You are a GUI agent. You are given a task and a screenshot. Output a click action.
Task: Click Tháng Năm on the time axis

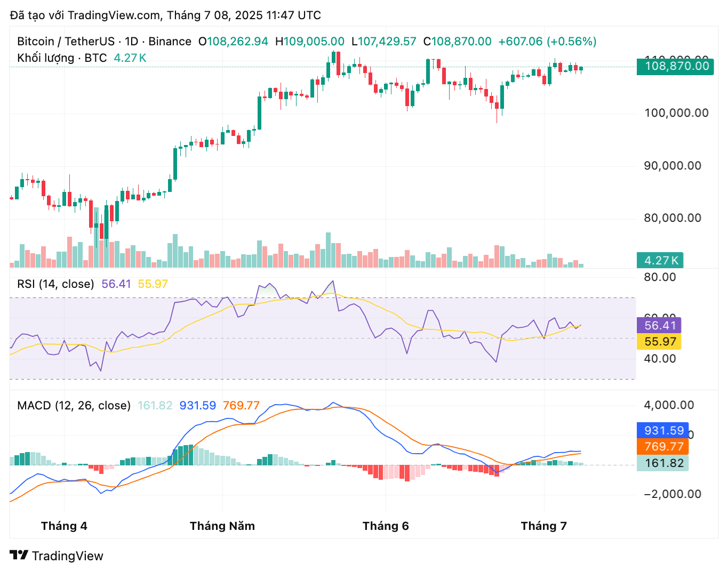(222, 526)
